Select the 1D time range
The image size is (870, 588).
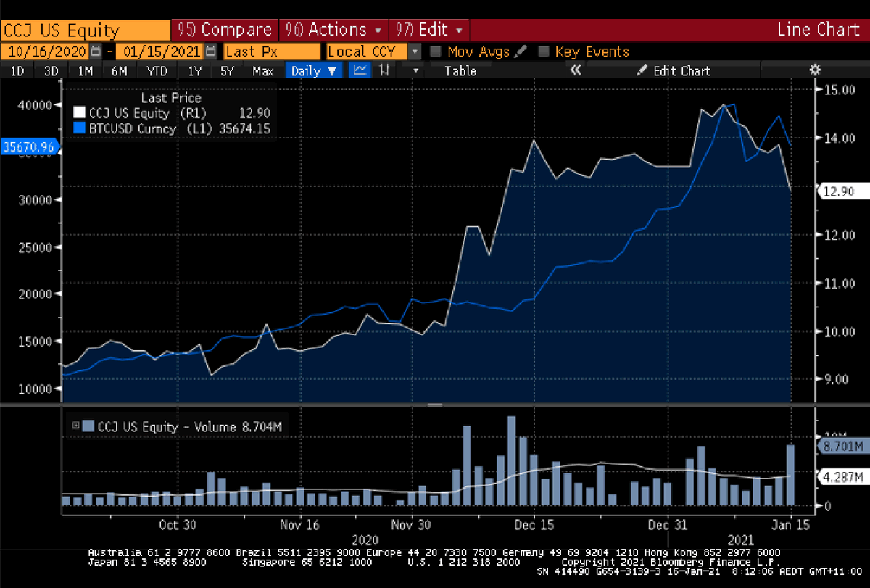(x=17, y=70)
